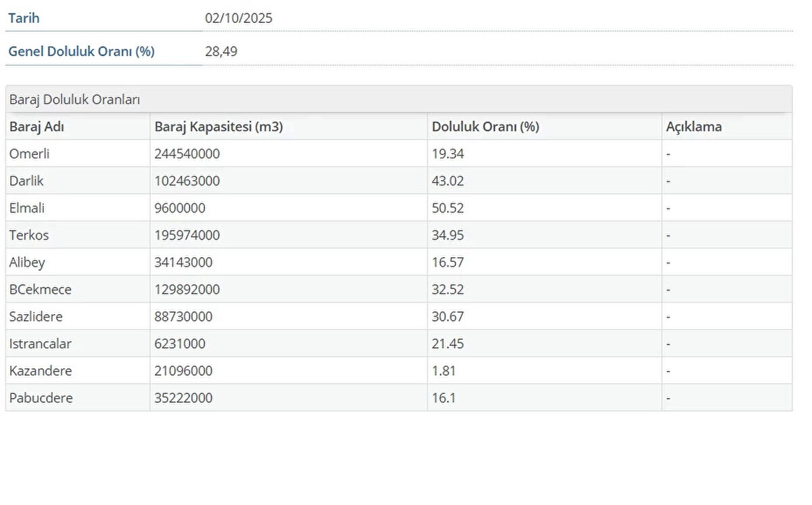The width and height of the screenshot is (812, 505).
Task: Click BCekmece capacity 129892000
Action: 187,289
